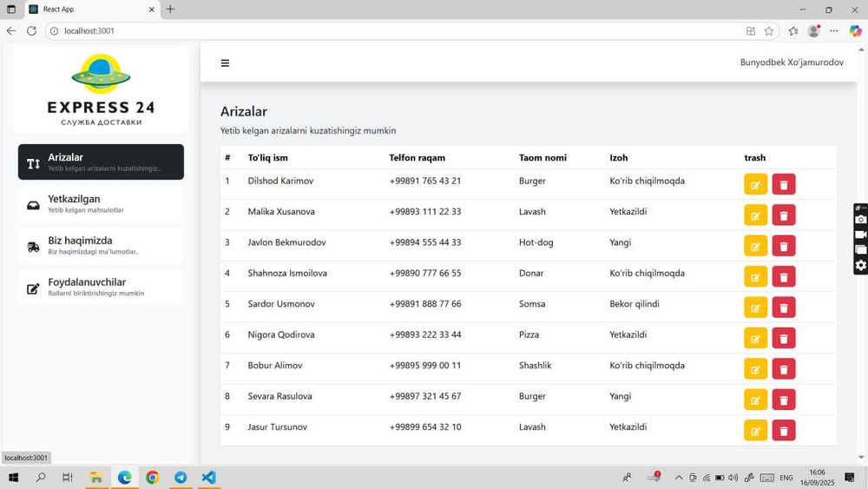Delete the Sardor Usmonov row

pyautogui.click(x=783, y=307)
